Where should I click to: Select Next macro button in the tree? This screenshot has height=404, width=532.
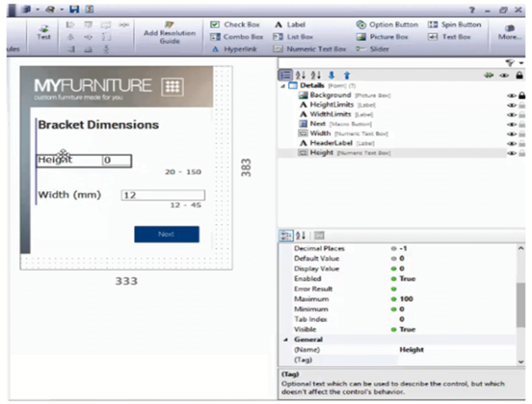tap(335, 124)
